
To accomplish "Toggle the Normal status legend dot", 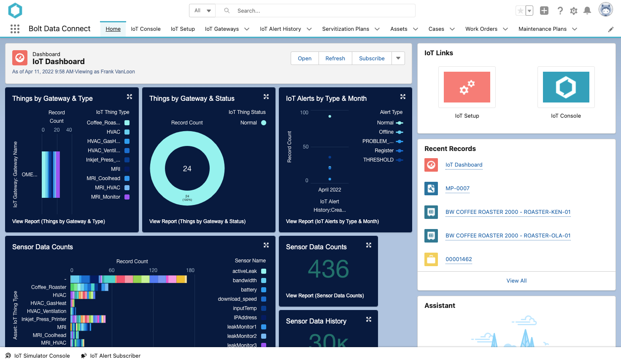I will 264,123.
